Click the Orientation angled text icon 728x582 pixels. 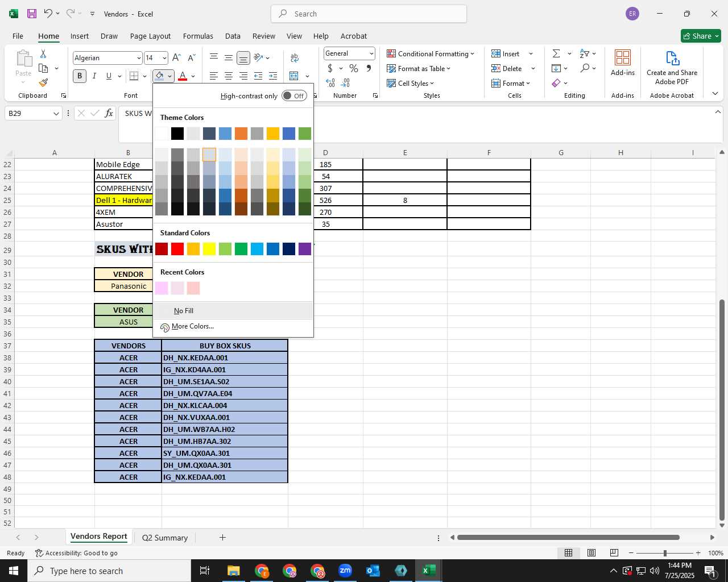(259, 57)
